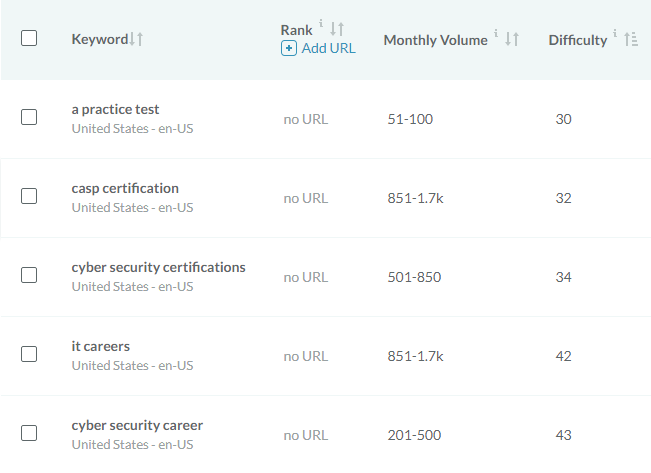The height and width of the screenshot is (473, 651).
Task: Sort by Rank using arrows icon
Action: 337,30
